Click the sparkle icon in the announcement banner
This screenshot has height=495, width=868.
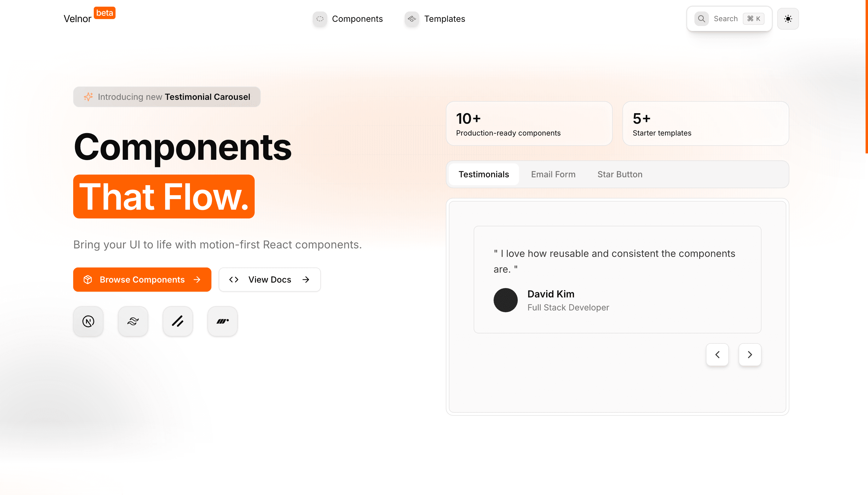coord(88,97)
